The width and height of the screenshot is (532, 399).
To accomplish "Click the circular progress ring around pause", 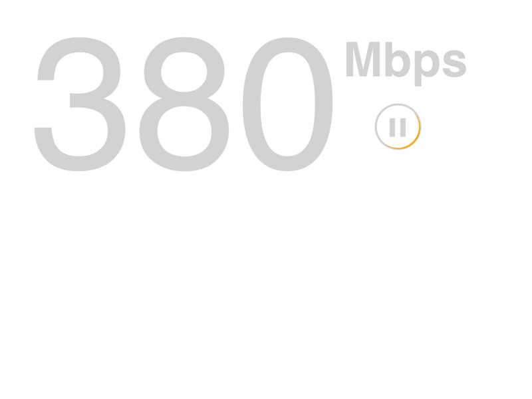I will (x=398, y=126).
